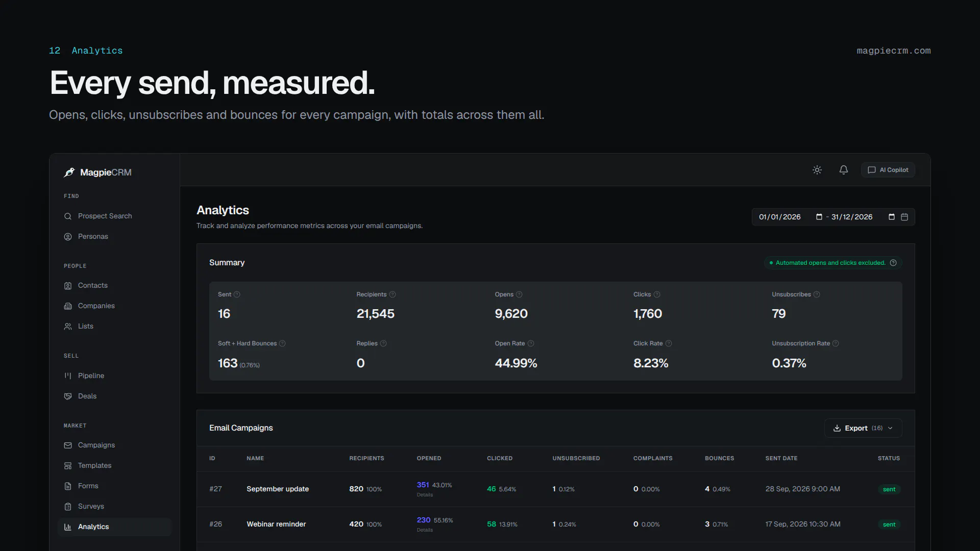This screenshot has height=551, width=980.
Task: Open notifications bell
Action: 844,170
